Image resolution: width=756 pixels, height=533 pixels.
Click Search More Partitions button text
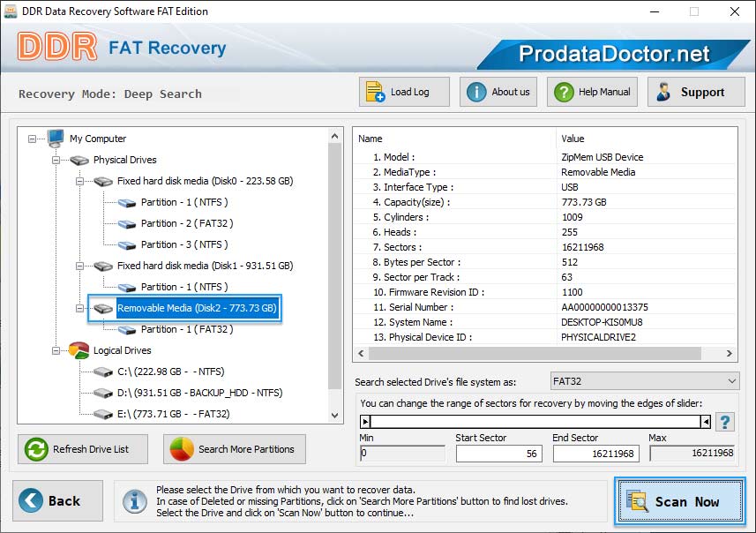(246, 449)
